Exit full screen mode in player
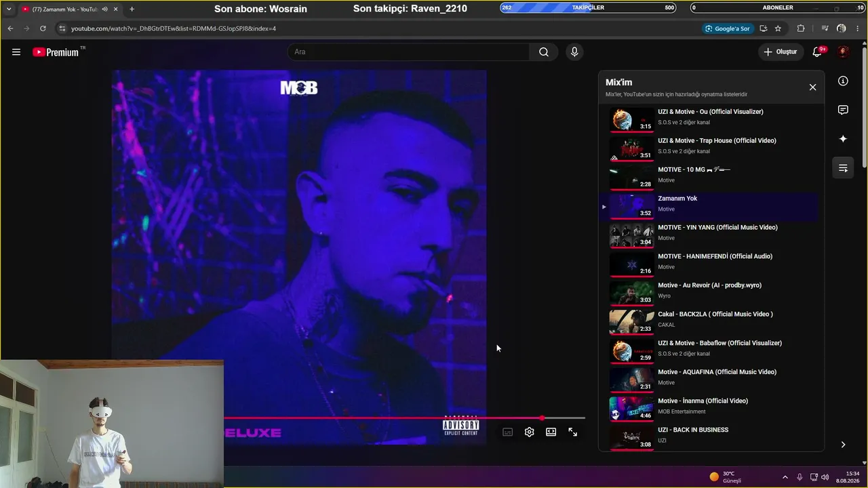Screen dimensions: 868x488 tap(573, 432)
